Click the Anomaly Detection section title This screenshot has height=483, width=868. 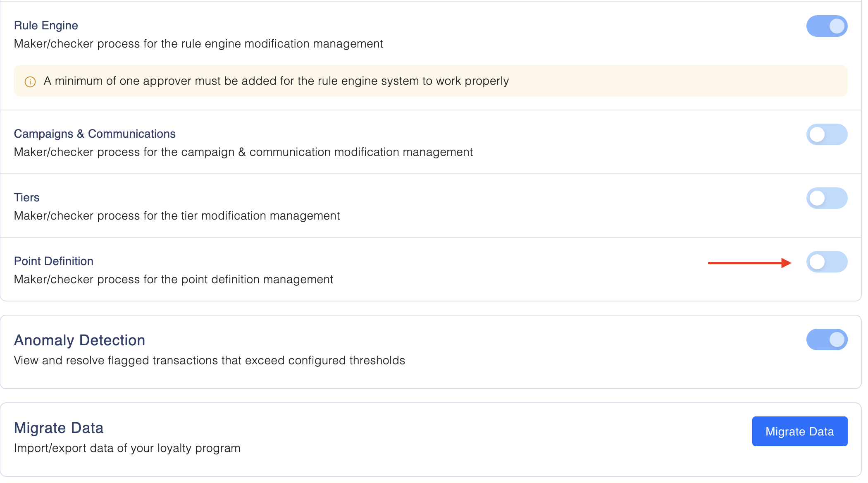[x=79, y=340]
